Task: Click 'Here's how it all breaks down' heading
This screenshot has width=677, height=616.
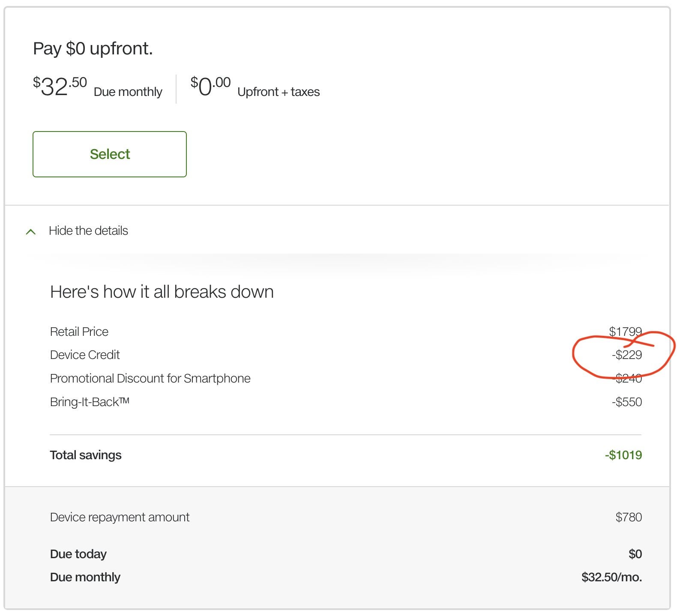Action: 162,292
